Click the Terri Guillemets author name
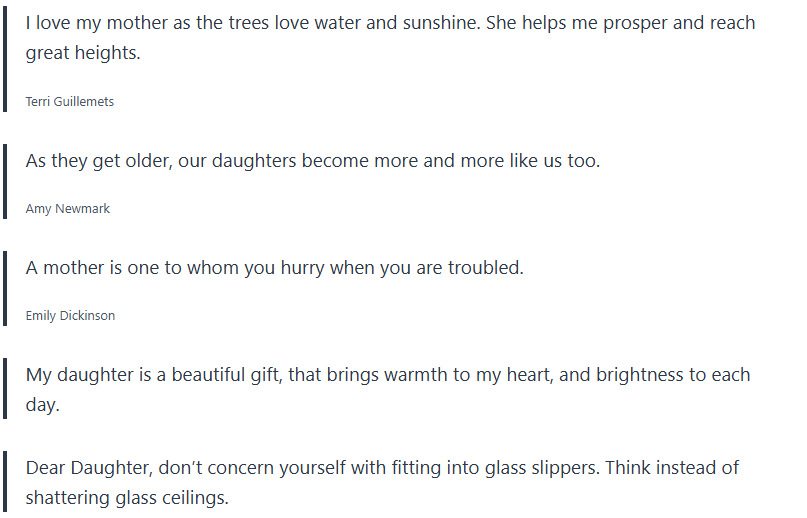This screenshot has height=518, width=807. (x=70, y=101)
